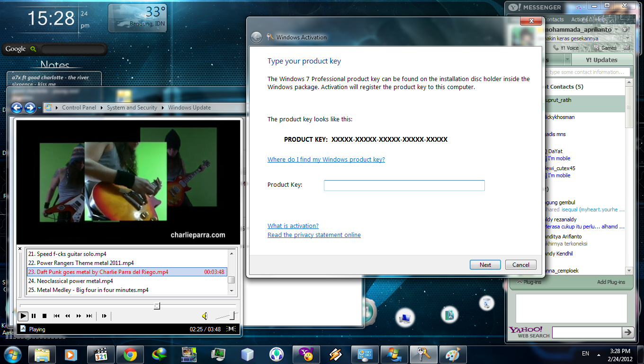644x364 pixels.
Task: Open Yahoo Messenger Actions menu
Action: (580, 19)
